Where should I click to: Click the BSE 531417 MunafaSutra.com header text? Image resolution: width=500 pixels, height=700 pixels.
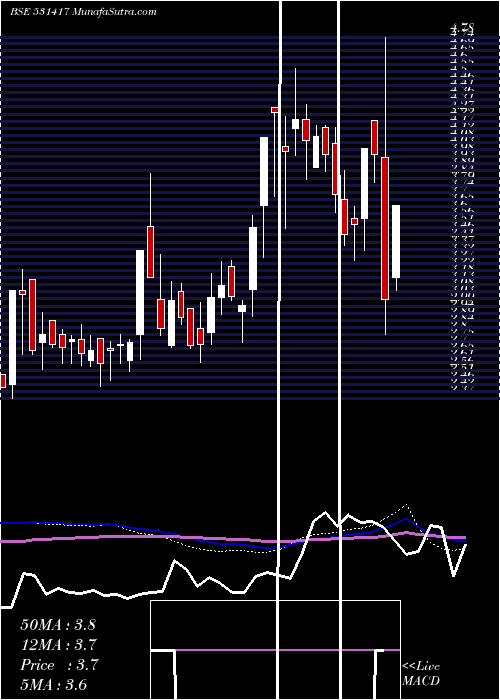pyautogui.click(x=83, y=12)
